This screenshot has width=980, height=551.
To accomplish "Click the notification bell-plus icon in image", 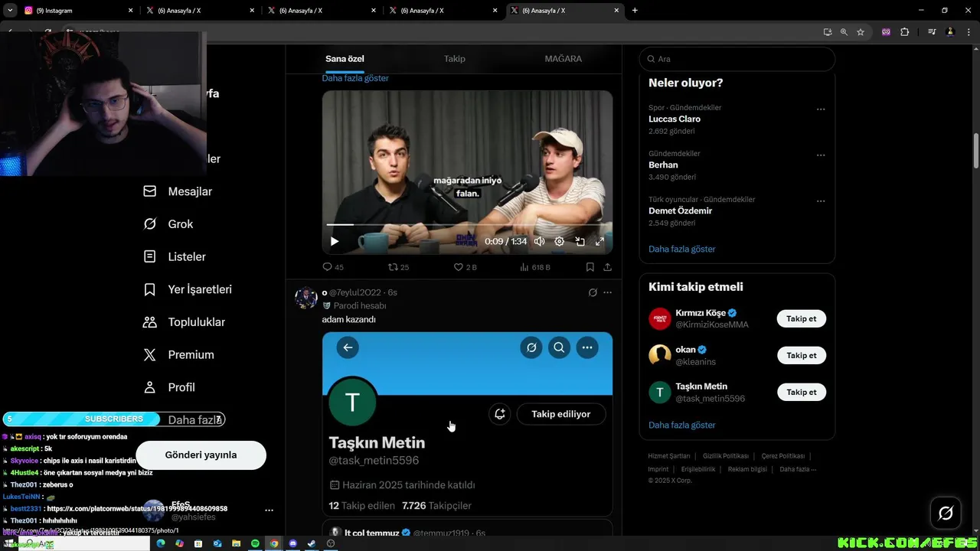I will 499,414.
